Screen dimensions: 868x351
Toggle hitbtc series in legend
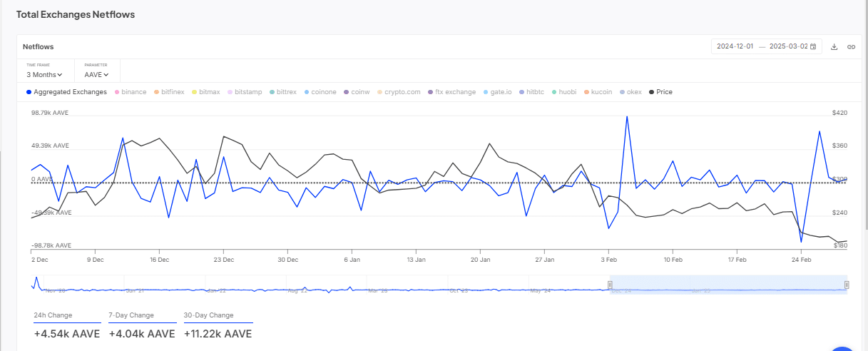(x=532, y=92)
